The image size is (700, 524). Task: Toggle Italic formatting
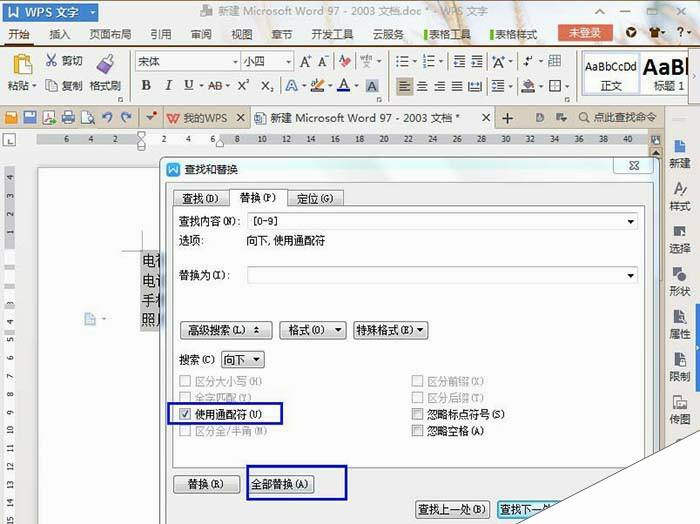tap(168, 85)
